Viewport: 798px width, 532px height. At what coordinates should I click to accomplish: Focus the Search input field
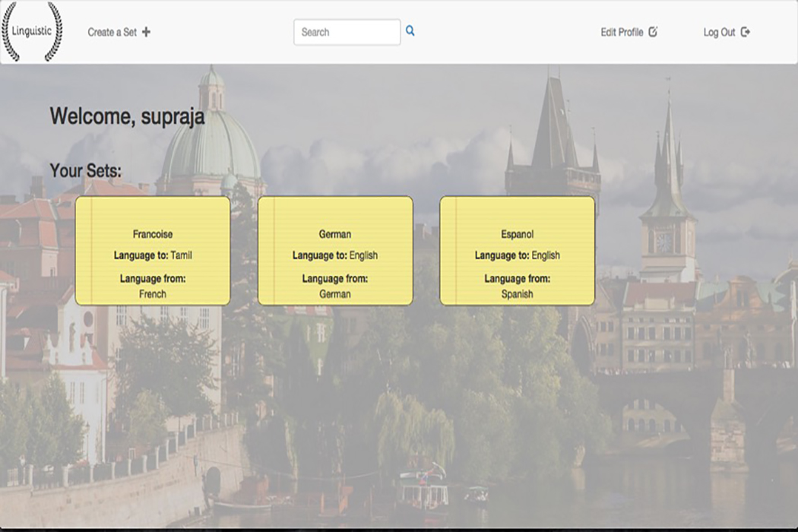tap(347, 32)
